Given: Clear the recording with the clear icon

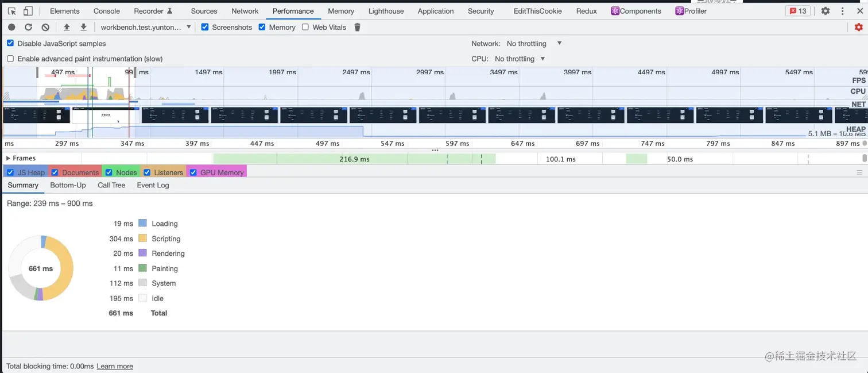Looking at the screenshot, I should [x=45, y=27].
